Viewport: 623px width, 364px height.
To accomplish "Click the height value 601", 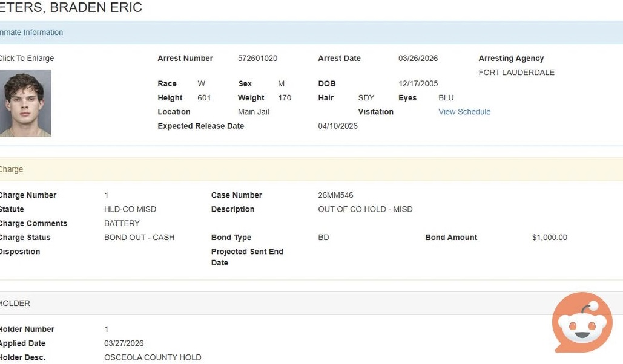I will [x=204, y=98].
